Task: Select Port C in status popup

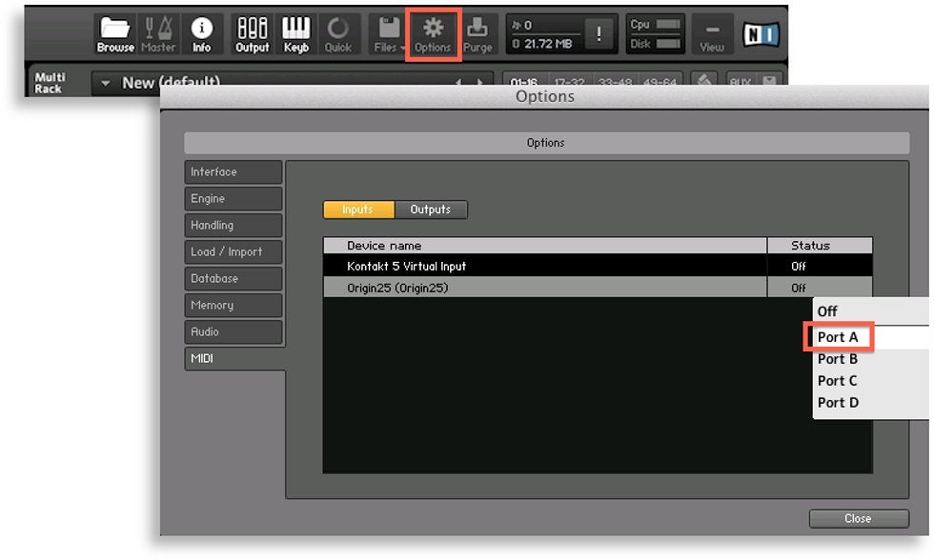Action: [x=838, y=381]
